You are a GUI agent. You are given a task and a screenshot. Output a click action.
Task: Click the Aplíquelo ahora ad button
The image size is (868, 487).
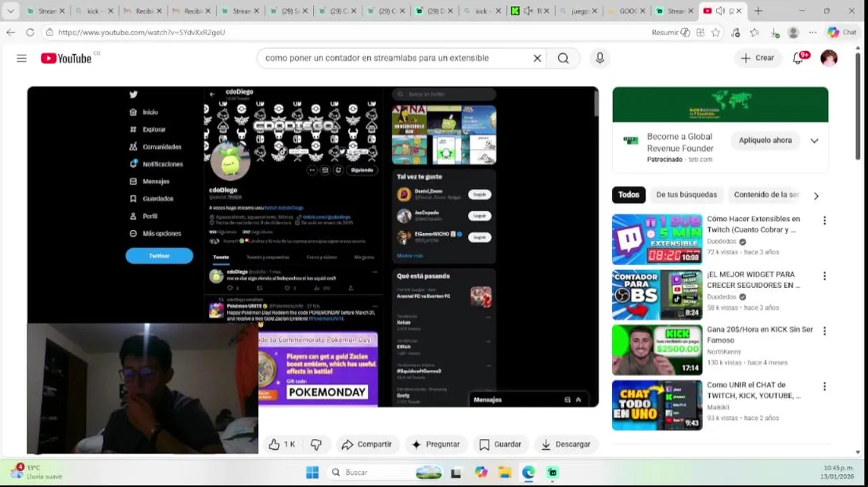tap(765, 140)
